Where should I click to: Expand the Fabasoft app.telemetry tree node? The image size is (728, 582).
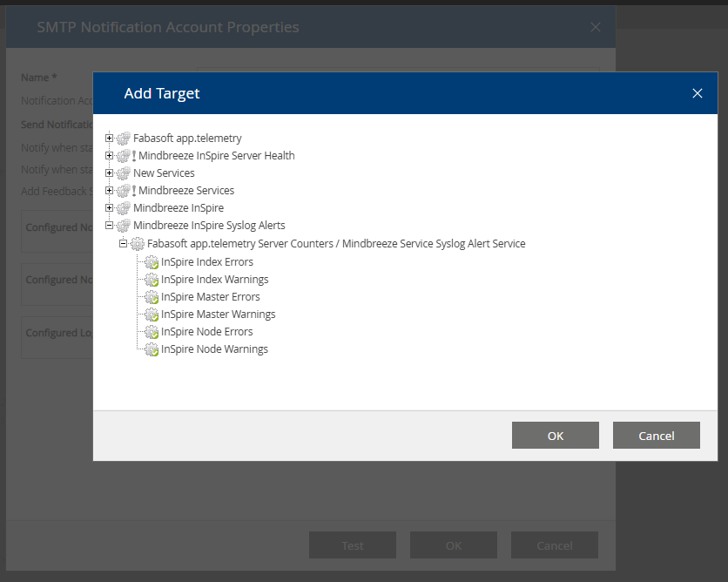tap(110, 139)
